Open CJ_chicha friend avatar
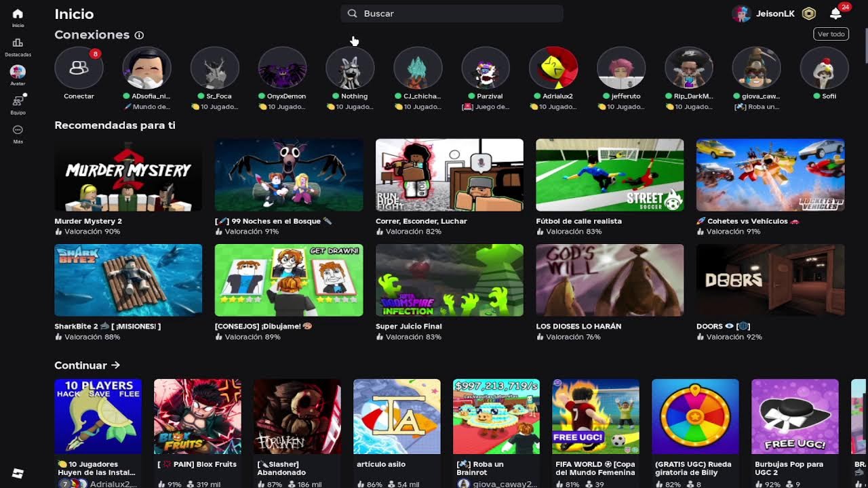Image resolution: width=868 pixels, height=488 pixels. [x=418, y=68]
